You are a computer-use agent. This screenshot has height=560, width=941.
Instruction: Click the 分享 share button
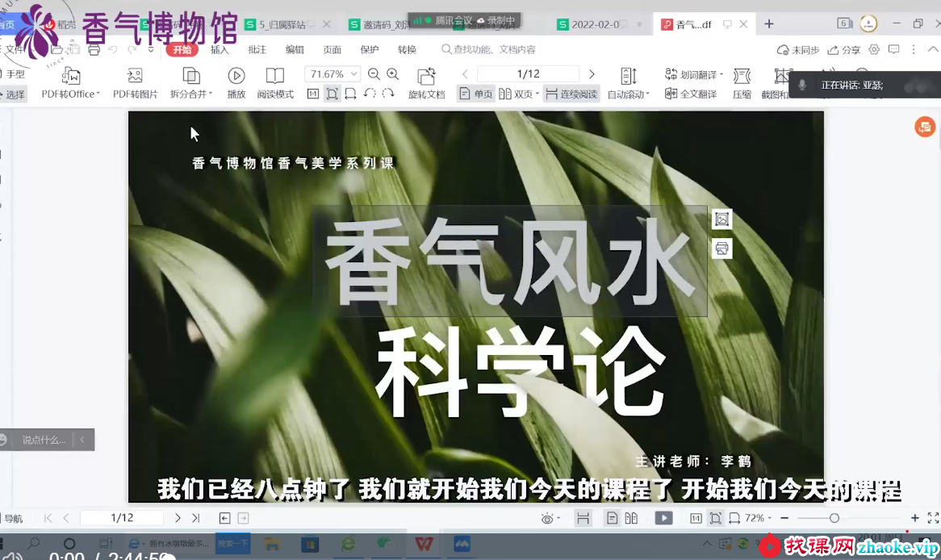point(844,50)
